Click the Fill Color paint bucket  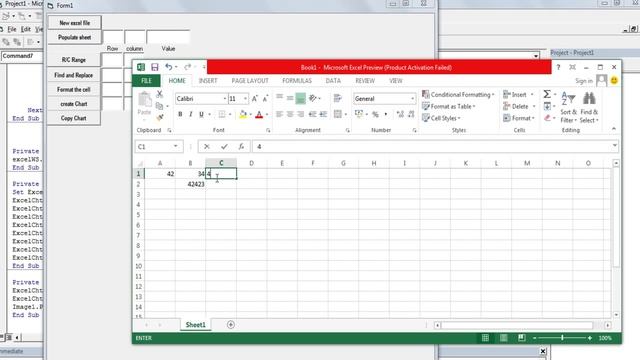tap(243, 115)
